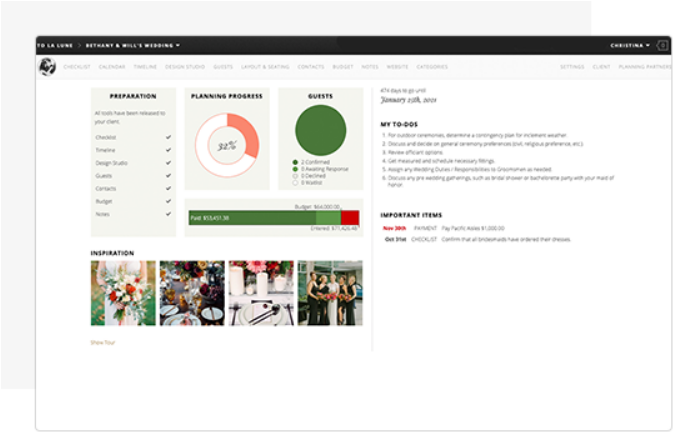Click the red over-budget bar segment
The width and height of the screenshot is (674, 434).
click(x=350, y=218)
